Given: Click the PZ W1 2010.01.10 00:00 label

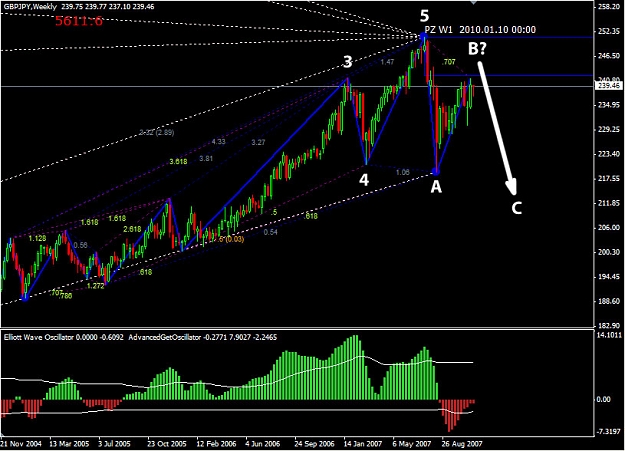Looking at the screenshot, I should click(x=480, y=30).
